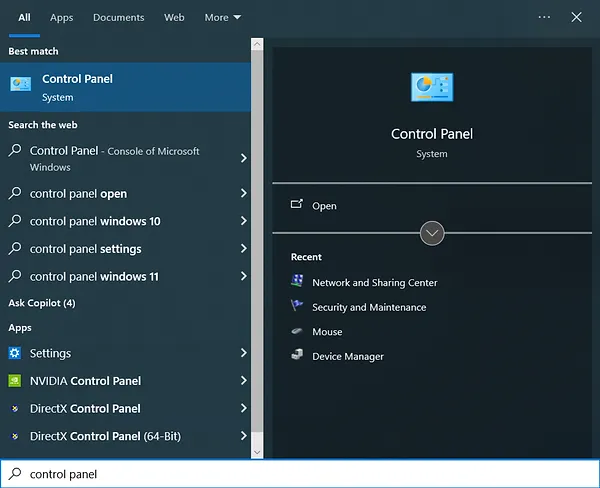Image resolution: width=600 pixels, height=488 pixels.
Task: Expand arrow for the Settings app
Action: (243, 353)
